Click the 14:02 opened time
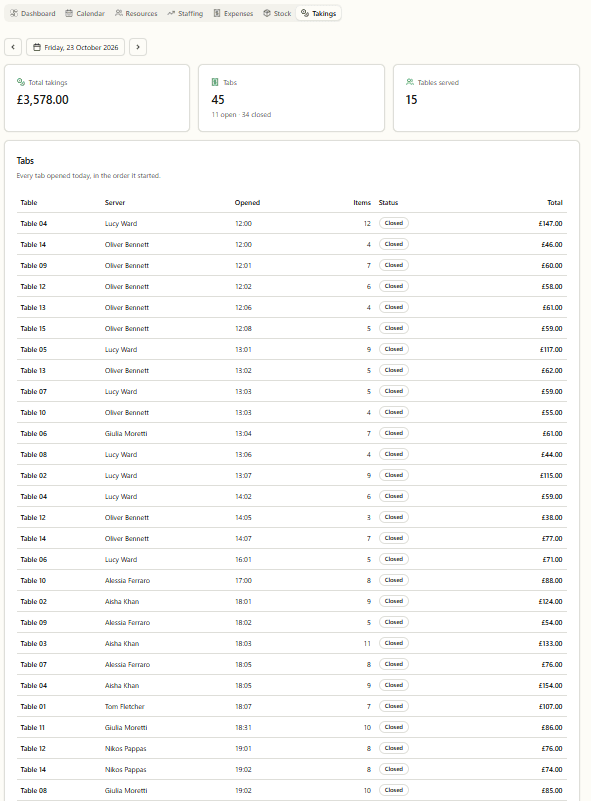Image resolution: width=591 pixels, height=801 pixels. 243,497
